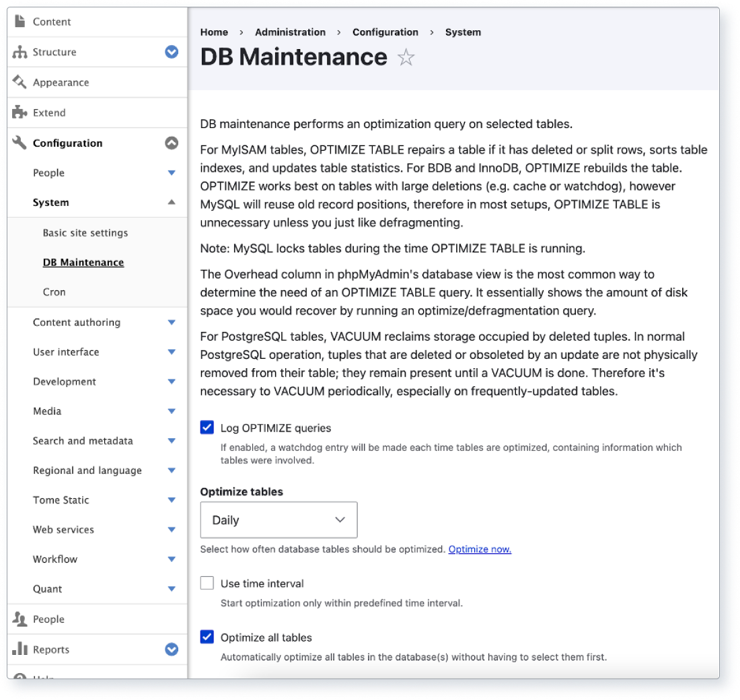This screenshot has width=740, height=700.
Task: Open Appearance via its paintbrush icon
Action: pyautogui.click(x=18, y=82)
